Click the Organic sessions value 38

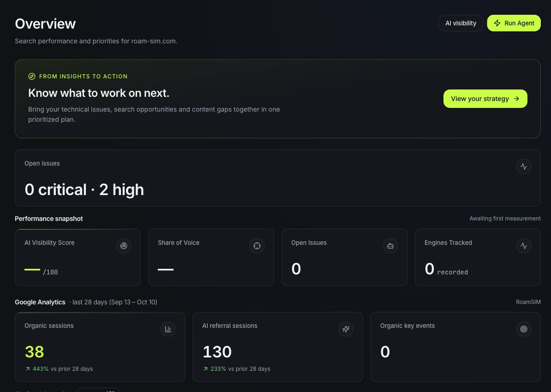(x=35, y=352)
